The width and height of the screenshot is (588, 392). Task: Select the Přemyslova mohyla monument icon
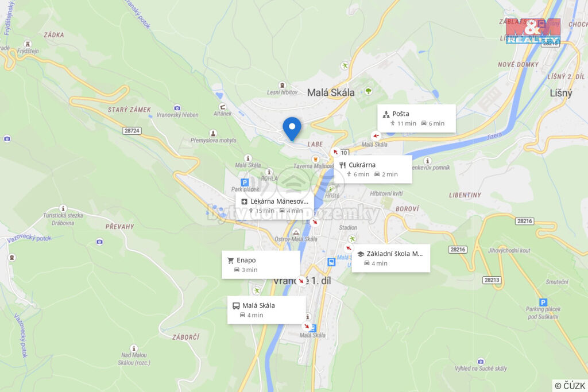pos(213,133)
